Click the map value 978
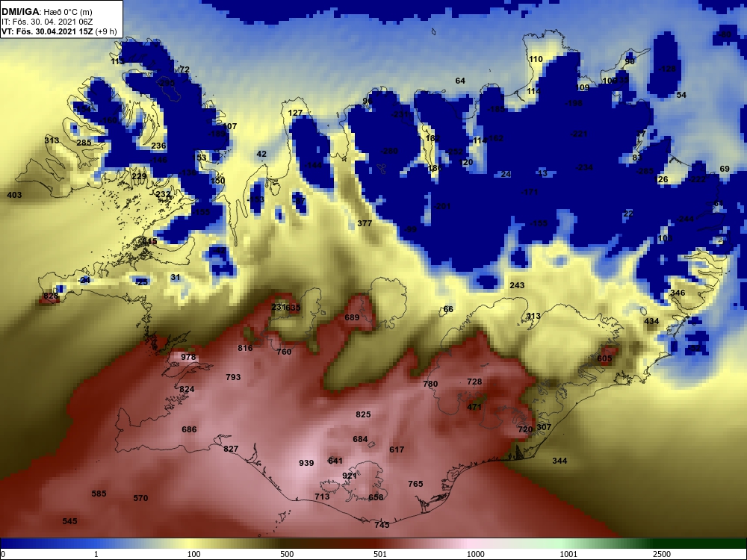This screenshot has width=747, height=560. pos(188,357)
